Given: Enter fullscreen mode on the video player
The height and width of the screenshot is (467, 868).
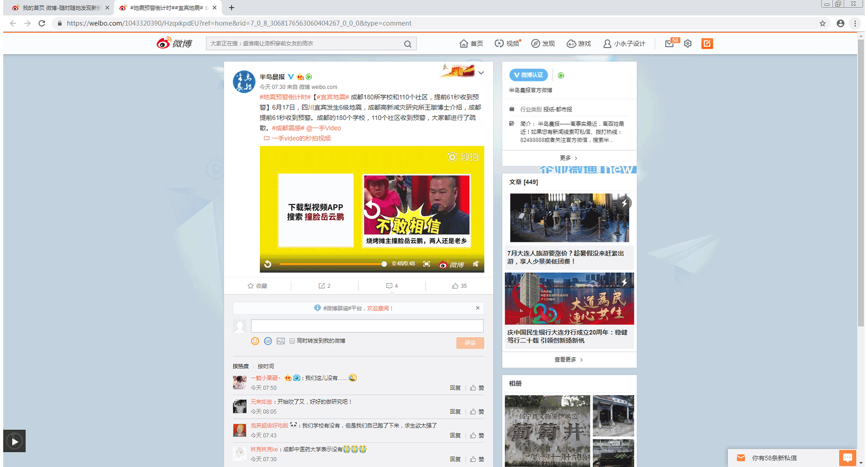Looking at the screenshot, I should [x=427, y=264].
